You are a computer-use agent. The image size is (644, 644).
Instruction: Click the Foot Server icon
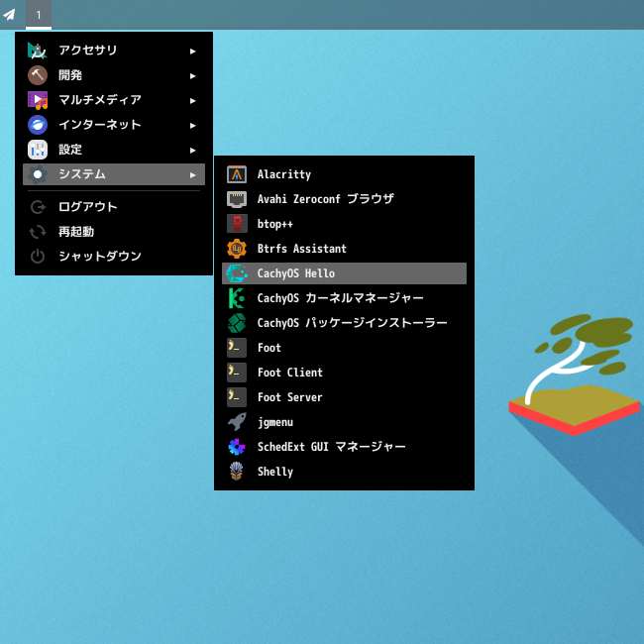(237, 397)
